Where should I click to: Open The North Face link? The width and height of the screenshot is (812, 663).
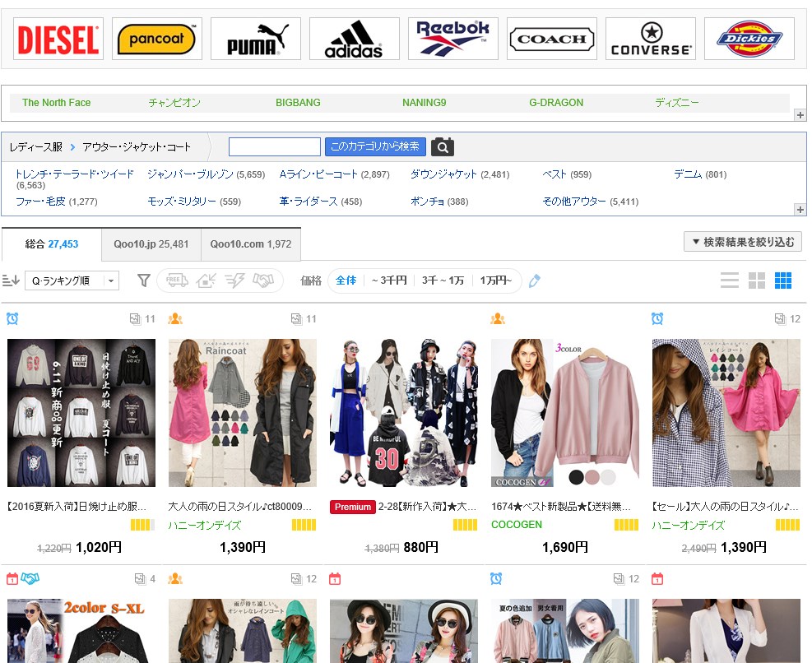57,103
